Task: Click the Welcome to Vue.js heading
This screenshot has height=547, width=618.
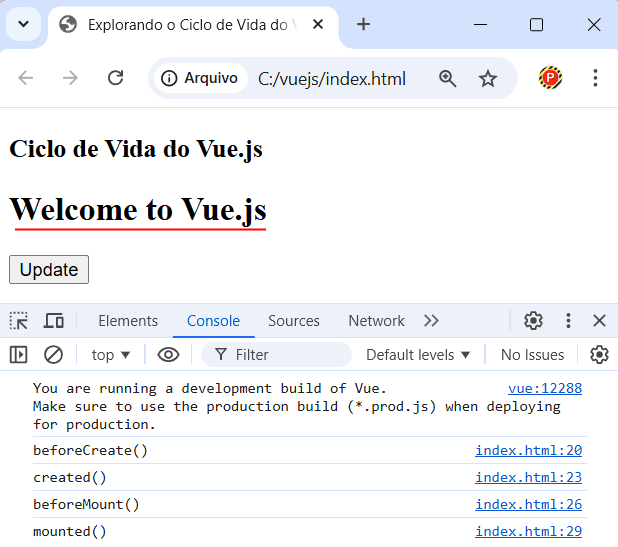Action: [138, 210]
